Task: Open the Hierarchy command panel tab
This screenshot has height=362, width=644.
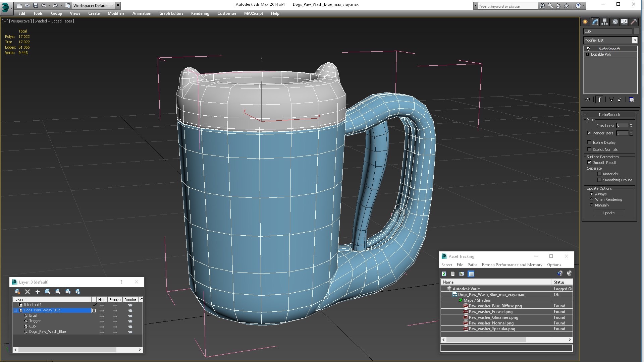Action: [604, 22]
